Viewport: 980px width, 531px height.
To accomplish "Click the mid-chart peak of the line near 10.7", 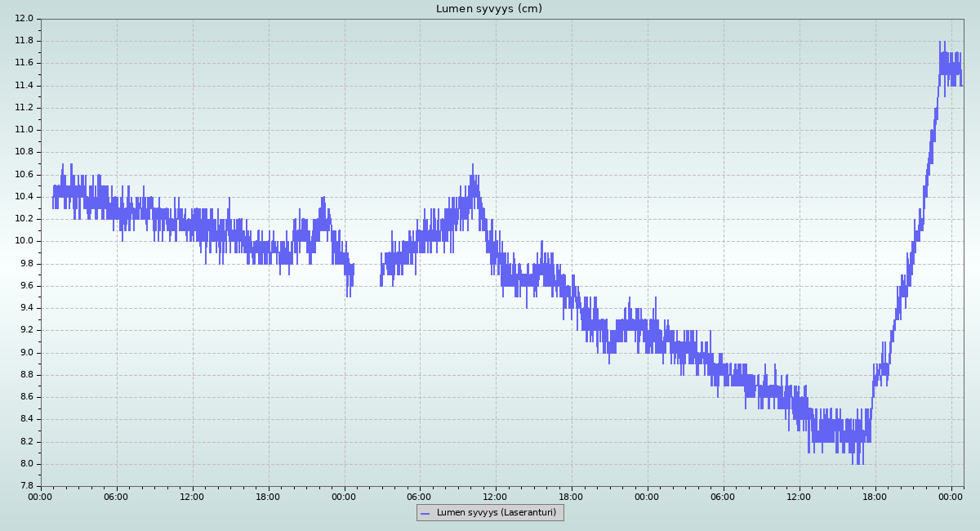I will 472,166.
